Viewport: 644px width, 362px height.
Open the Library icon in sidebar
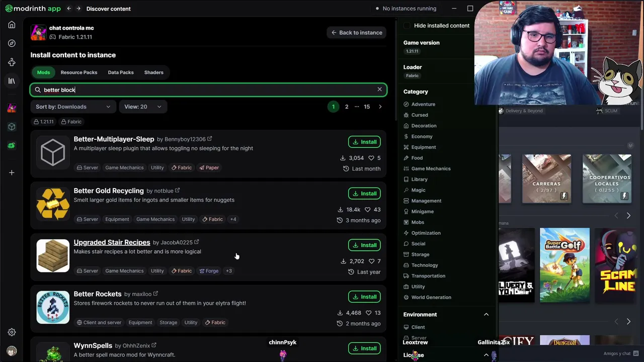(12, 81)
